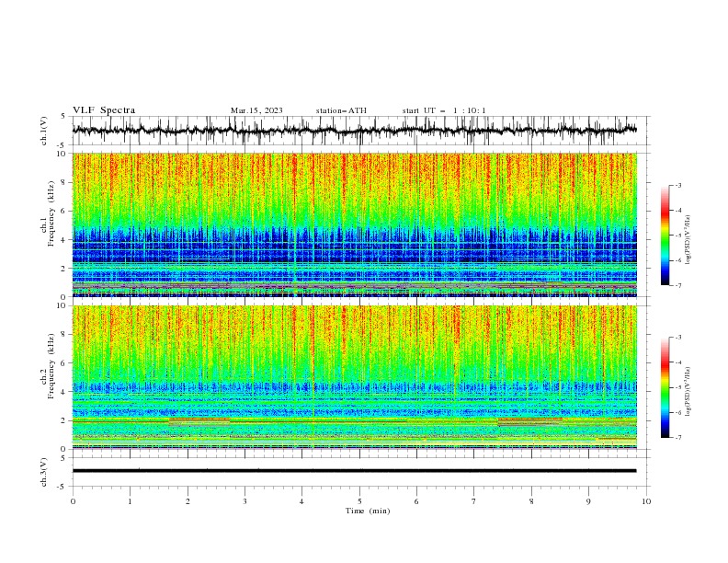
Task: Click the ch.1 spectrogram plot
Action: pos(354,224)
